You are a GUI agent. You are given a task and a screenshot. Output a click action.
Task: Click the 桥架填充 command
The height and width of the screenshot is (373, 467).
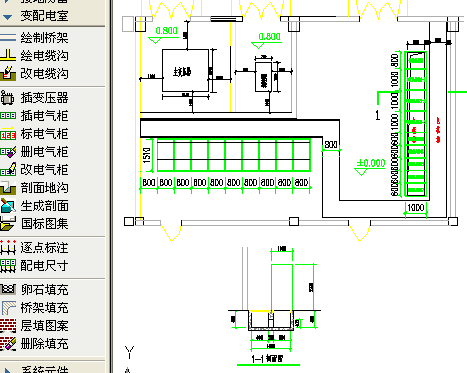[44, 307]
